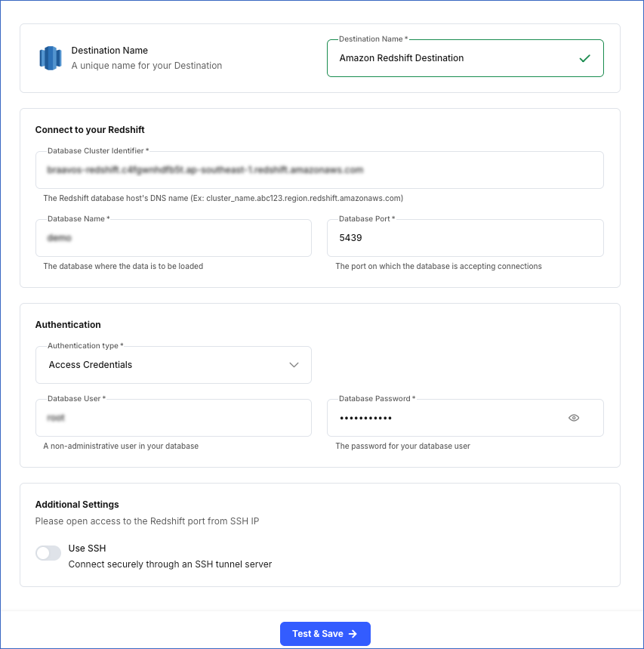Click the Database Port field showing 5439
The image size is (644, 649).
[465, 237]
